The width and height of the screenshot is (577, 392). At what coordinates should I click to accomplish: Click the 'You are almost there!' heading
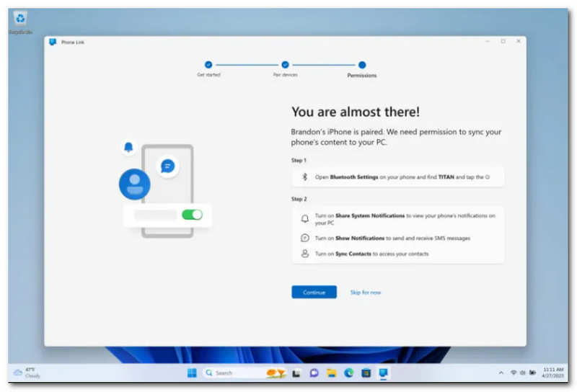tap(356, 112)
